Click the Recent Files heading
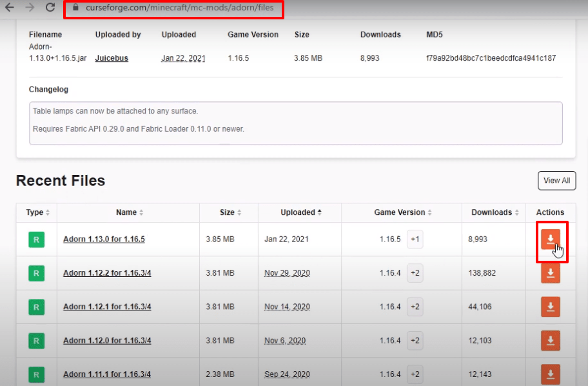 click(x=61, y=181)
